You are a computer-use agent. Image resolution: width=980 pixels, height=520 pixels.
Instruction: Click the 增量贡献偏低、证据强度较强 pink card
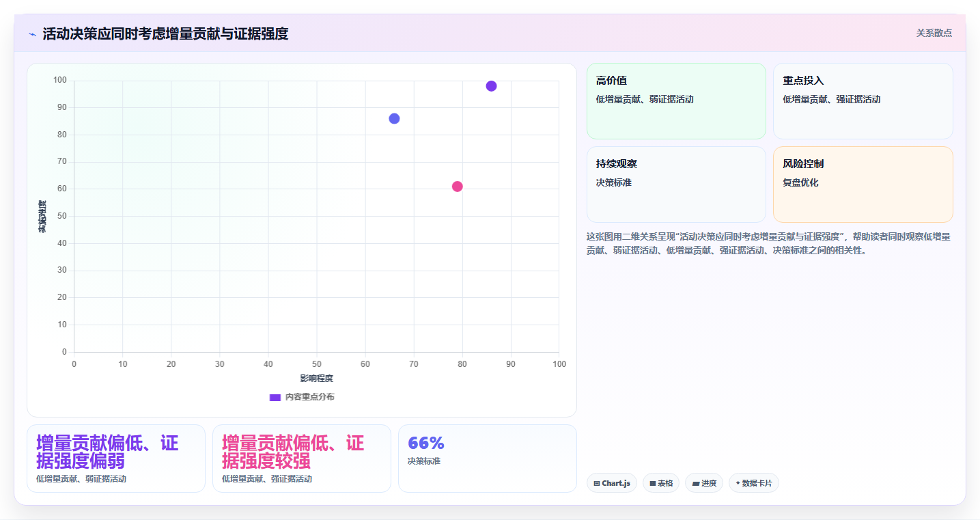pos(302,459)
